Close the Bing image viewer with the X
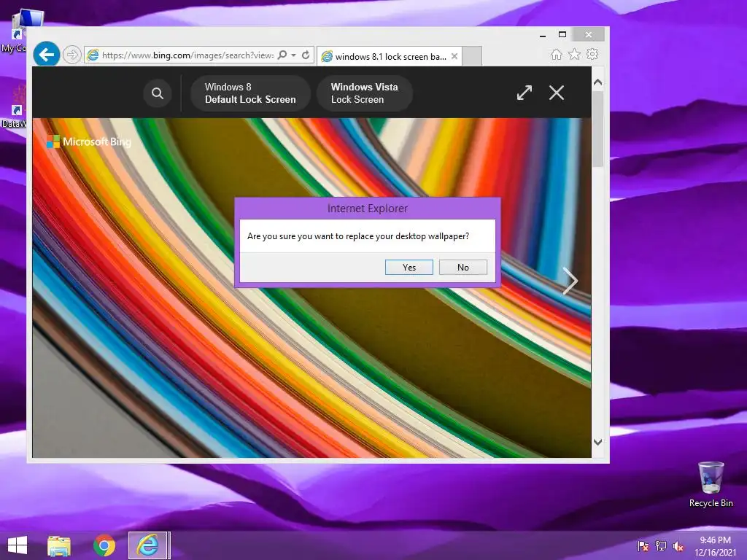Screen dimensions: 747x560 click(557, 93)
